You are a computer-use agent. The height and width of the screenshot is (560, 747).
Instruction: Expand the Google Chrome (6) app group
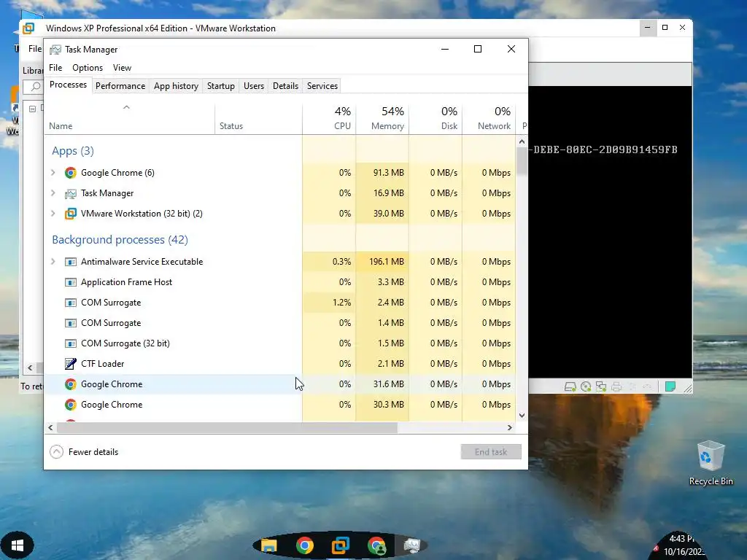pos(53,173)
